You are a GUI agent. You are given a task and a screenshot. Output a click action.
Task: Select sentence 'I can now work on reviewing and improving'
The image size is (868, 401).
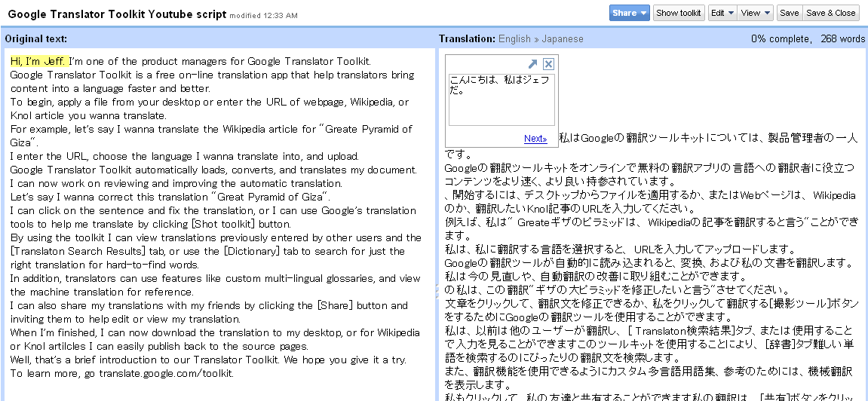[x=176, y=184]
